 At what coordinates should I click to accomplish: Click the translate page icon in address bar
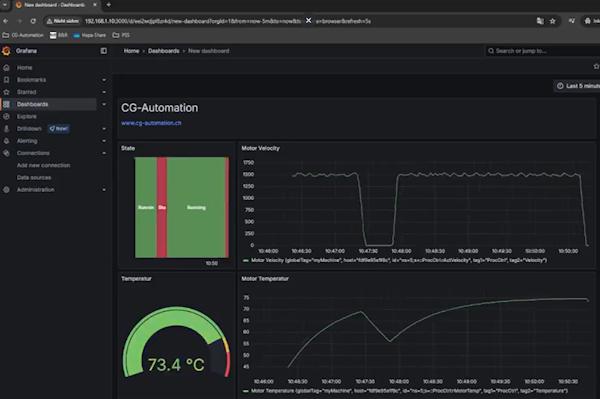coord(540,21)
